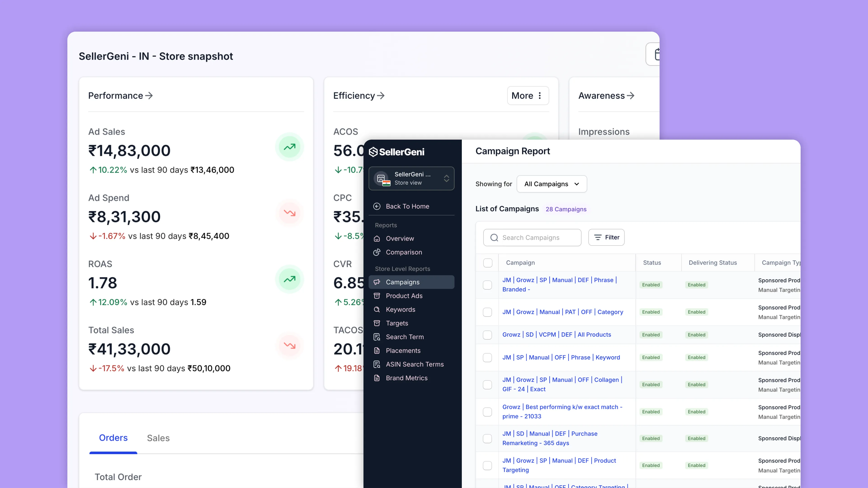
Task: Click the Back To Home arrow icon
Action: 377,206
